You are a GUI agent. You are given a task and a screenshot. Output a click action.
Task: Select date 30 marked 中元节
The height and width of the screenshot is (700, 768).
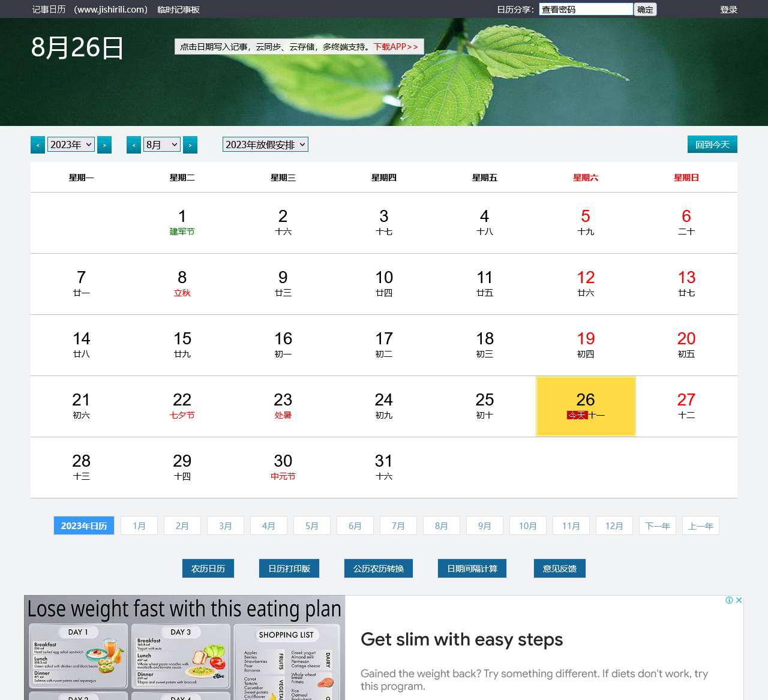click(283, 467)
